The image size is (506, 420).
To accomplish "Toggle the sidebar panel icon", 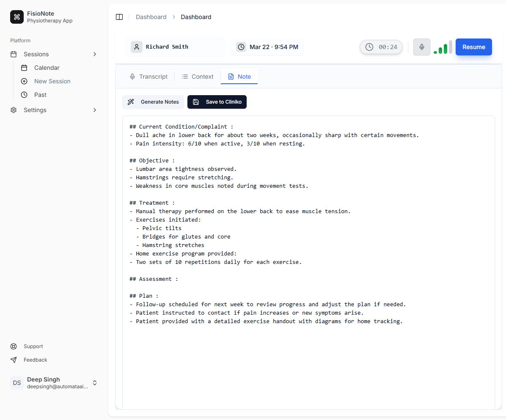I will coord(119,17).
